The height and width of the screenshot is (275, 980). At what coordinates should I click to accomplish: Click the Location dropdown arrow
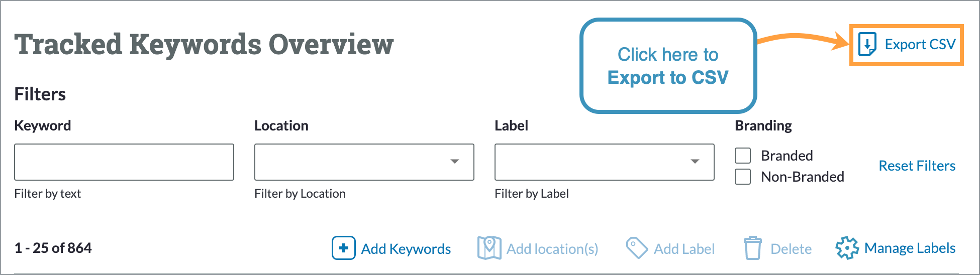coord(455,162)
